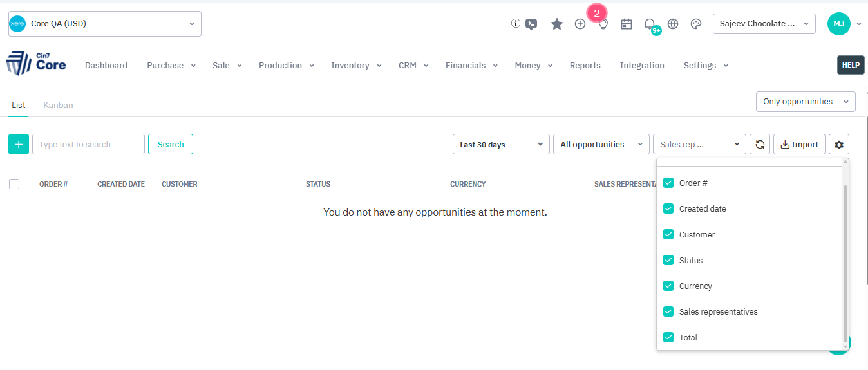Click the opportunities search text field
The height and width of the screenshot is (370, 868).
pos(88,144)
